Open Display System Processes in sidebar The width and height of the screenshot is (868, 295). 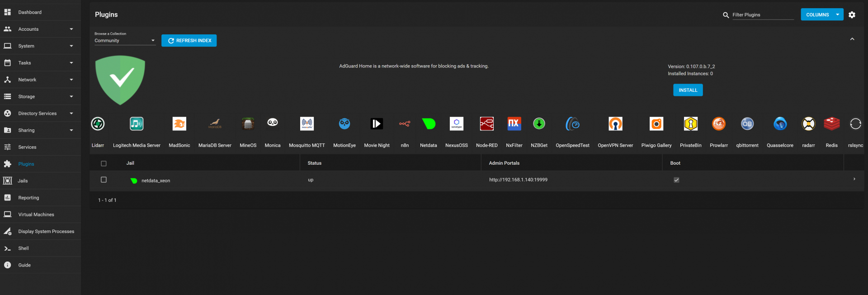40,231
